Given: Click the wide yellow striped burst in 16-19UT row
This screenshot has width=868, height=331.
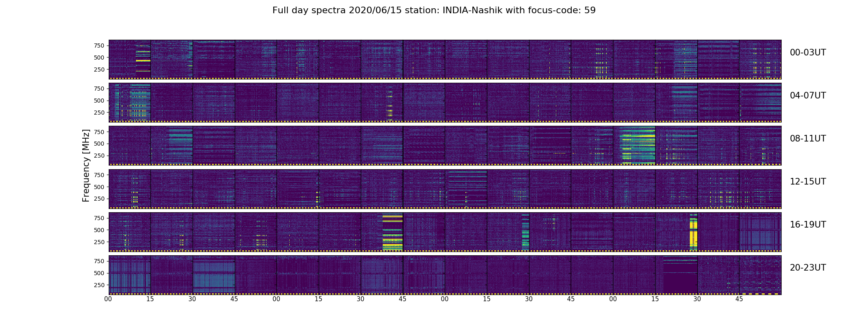Looking at the screenshot, I should (392, 232).
